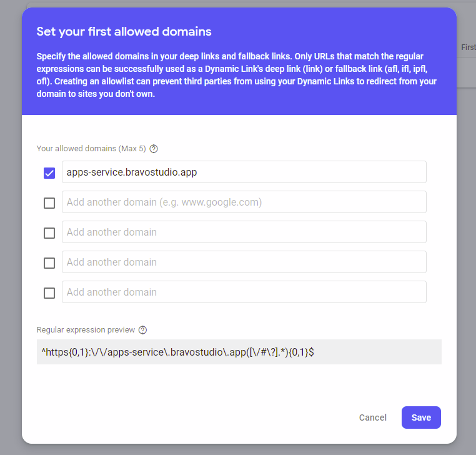Select the Regular expression preview label
The image size is (476, 455).
pyautogui.click(x=86, y=330)
